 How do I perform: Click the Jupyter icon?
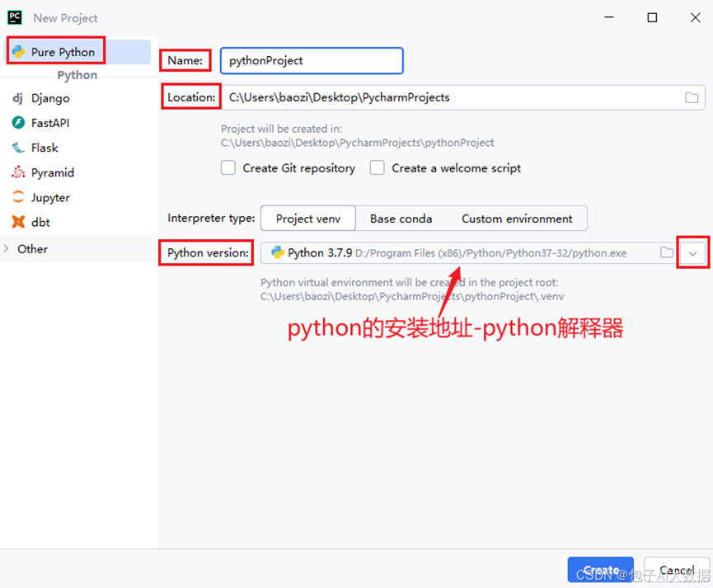18,197
